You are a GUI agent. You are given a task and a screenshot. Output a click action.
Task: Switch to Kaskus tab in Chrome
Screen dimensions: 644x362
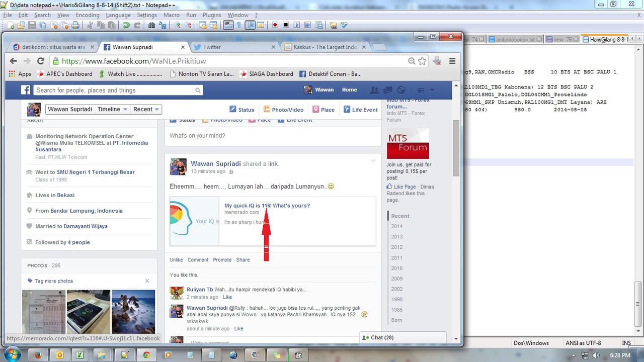pos(326,47)
